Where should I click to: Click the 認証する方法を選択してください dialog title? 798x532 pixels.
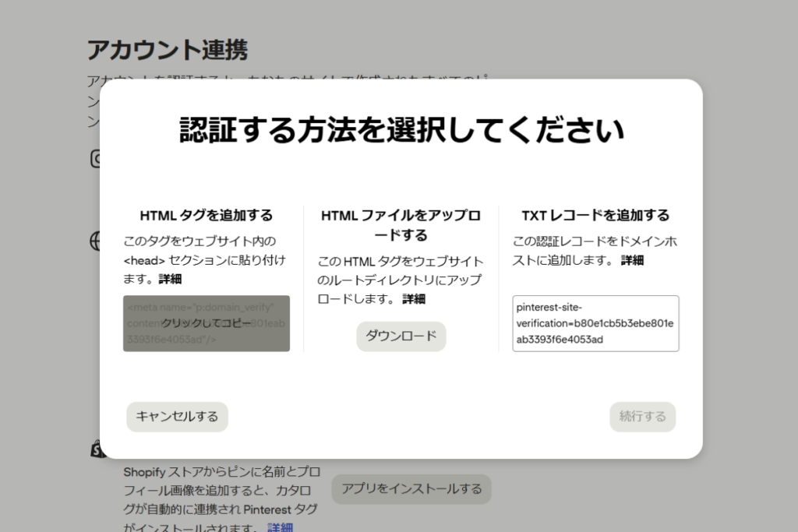point(399,131)
